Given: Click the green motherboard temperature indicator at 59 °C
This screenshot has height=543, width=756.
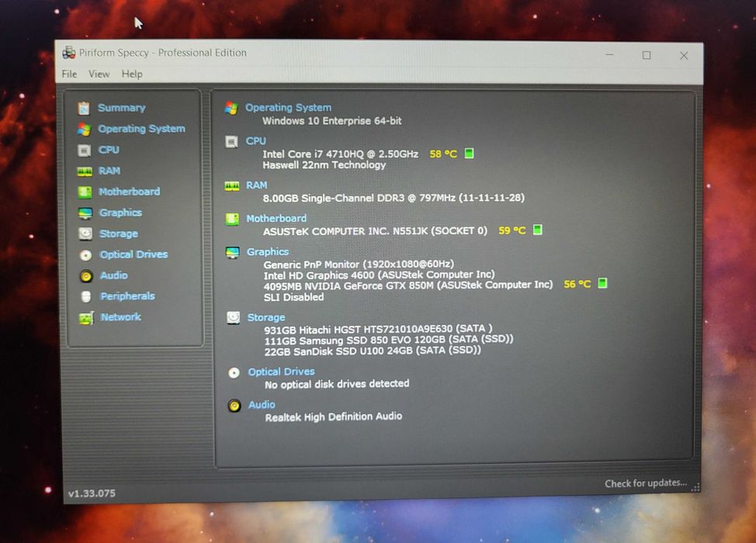Looking at the screenshot, I should 538,230.
